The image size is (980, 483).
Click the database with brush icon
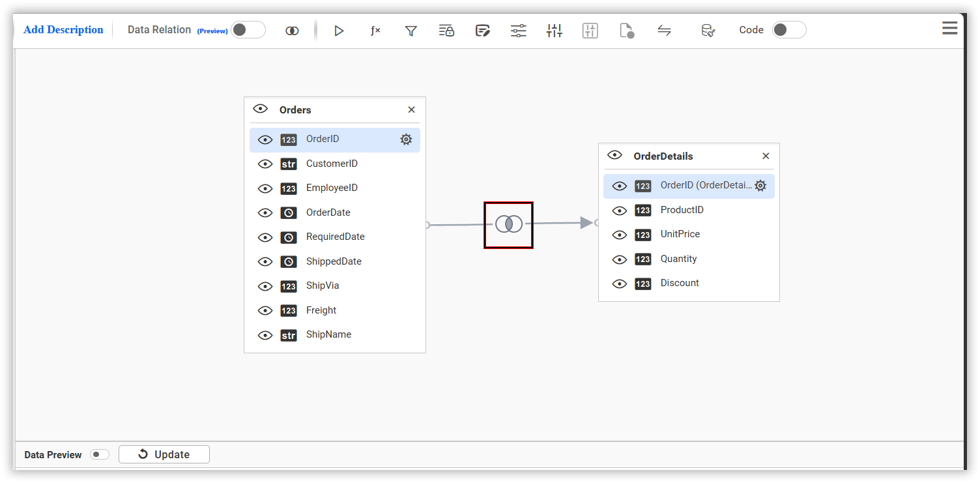pyautogui.click(x=708, y=31)
